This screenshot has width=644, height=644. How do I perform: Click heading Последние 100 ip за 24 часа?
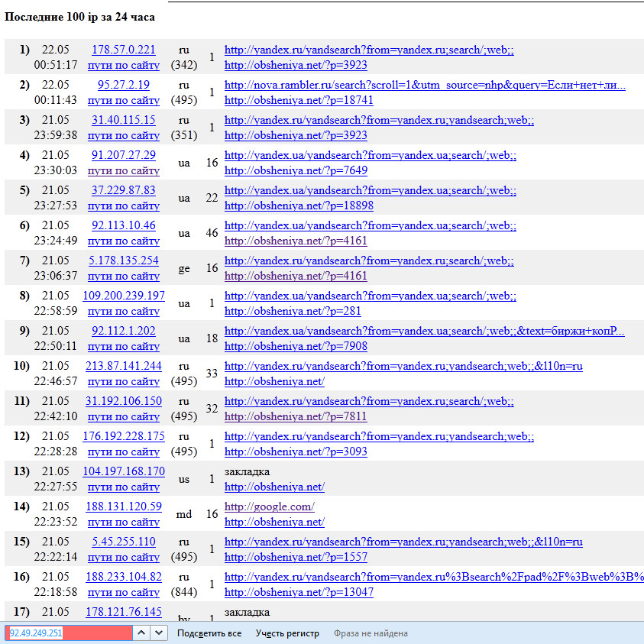point(79,17)
